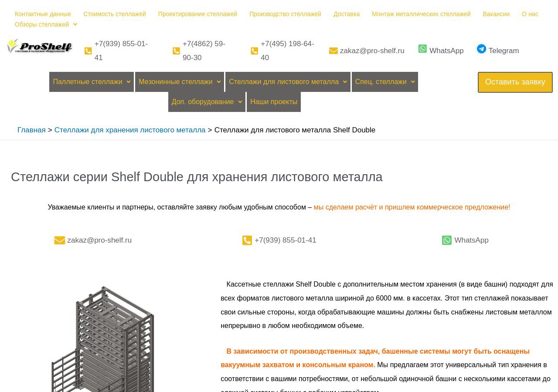
Task: Expand Доп. оборудование dropdown arrow
Action: click(x=240, y=102)
